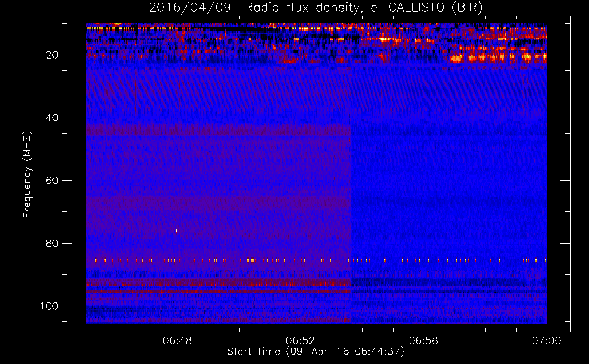The height and width of the screenshot is (364, 589).
Task: Click the 80 frequency tick label
Action: pos(52,243)
